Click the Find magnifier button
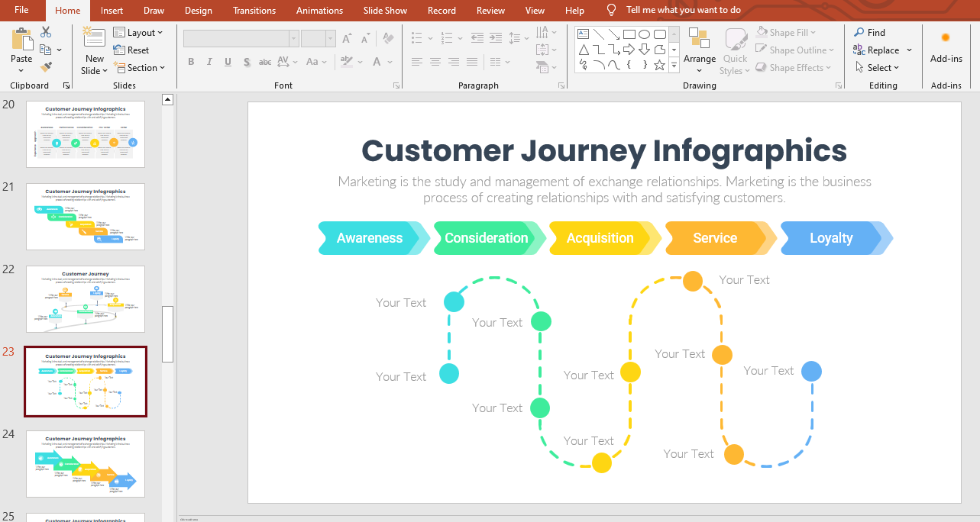 click(869, 32)
